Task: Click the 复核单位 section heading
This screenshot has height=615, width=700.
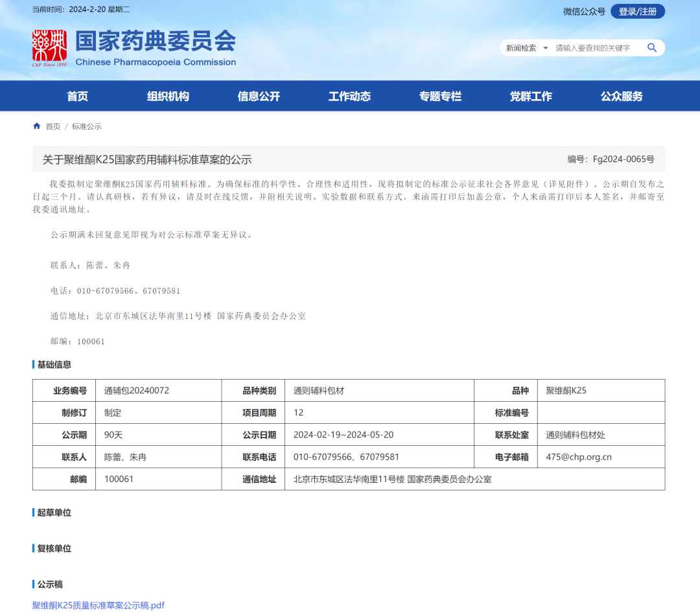Action: coord(54,548)
